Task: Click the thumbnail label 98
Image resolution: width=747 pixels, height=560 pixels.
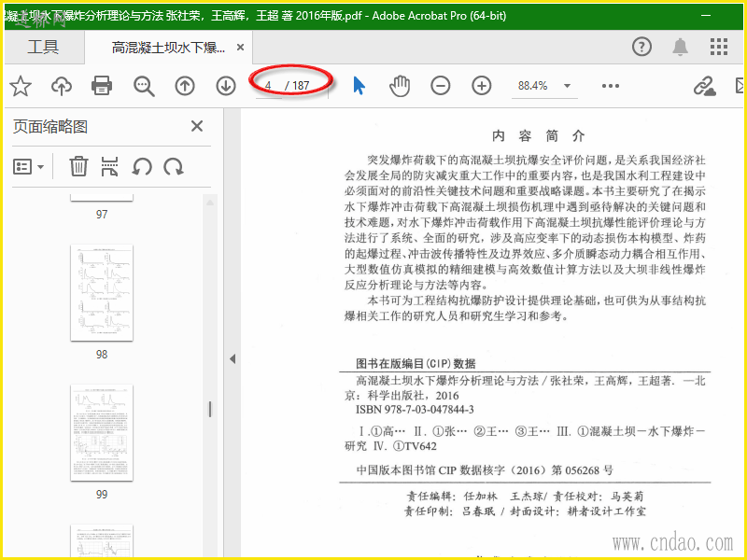Action: [x=102, y=355]
